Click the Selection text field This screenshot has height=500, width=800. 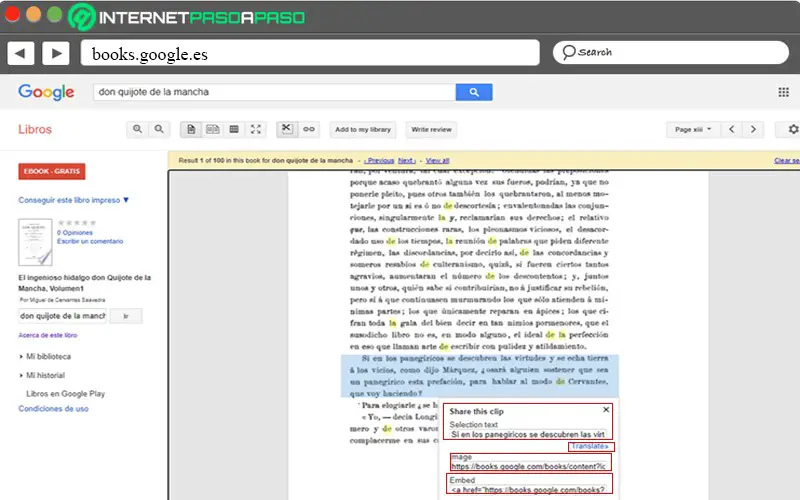point(528,435)
